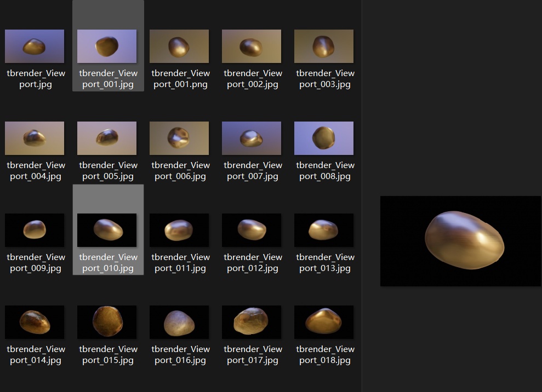Select the tbrender_Viewport_005.jpg thumbnail
The image size is (542, 392).
(107, 138)
